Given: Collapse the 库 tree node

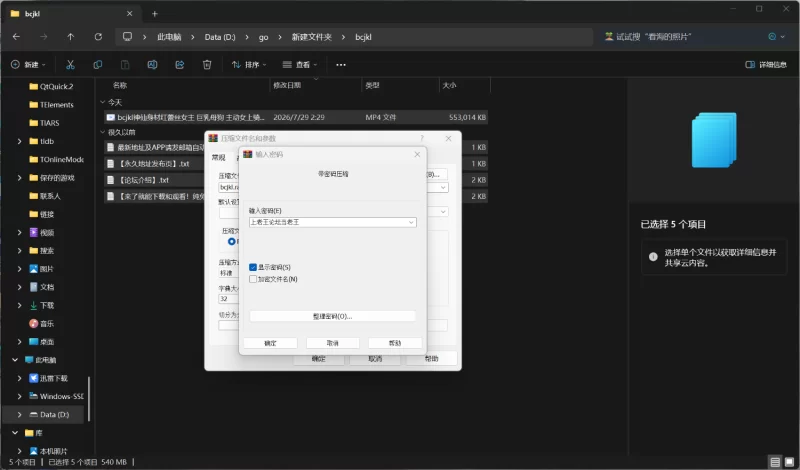Looking at the screenshot, I should click(15, 433).
